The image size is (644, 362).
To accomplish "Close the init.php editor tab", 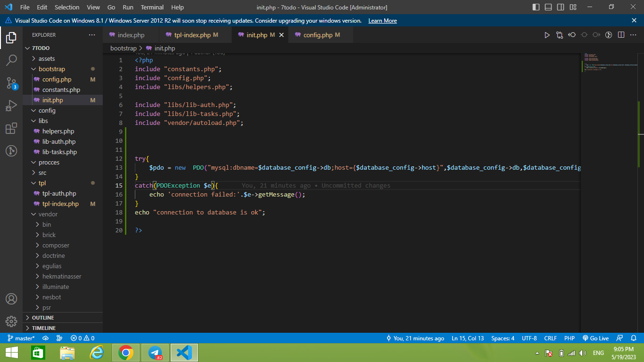I will (x=281, y=35).
